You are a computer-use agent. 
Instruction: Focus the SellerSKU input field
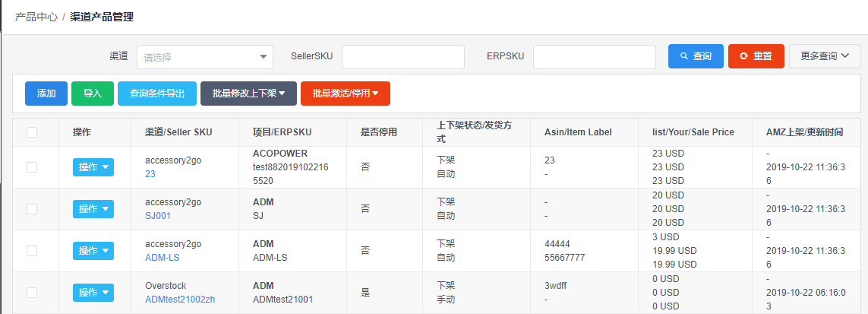pos(403,57)
